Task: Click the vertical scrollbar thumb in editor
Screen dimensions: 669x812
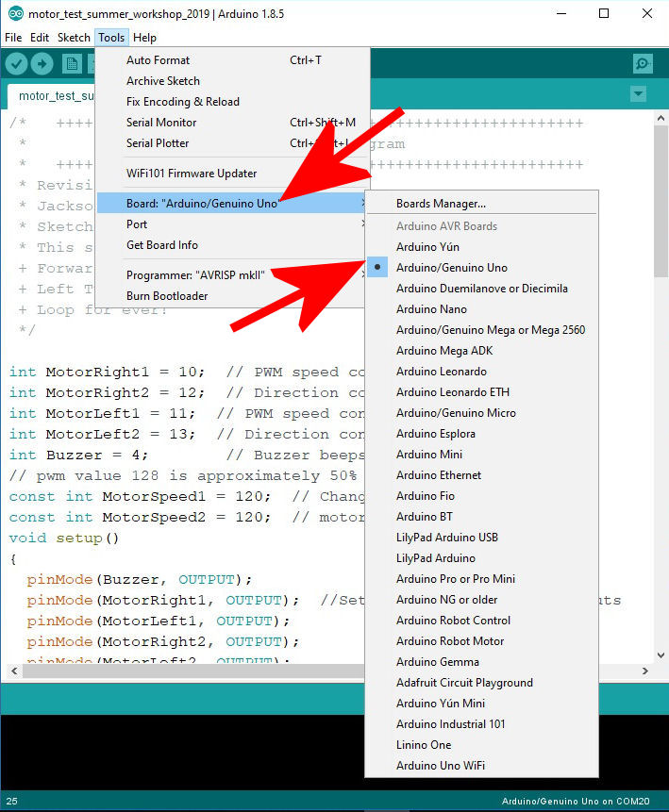Action: (661, 202)
